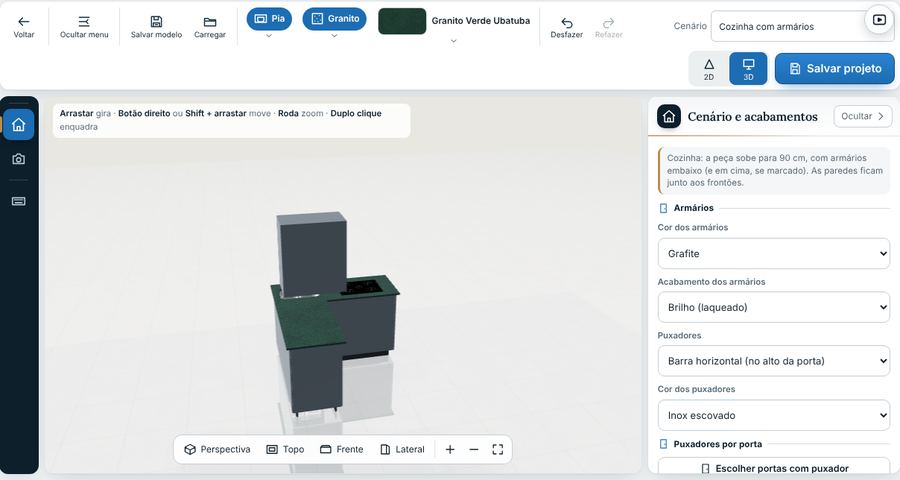Select Lateral view
The width and height of the screenshot is (900, 480).
click(x=402, y=449)
